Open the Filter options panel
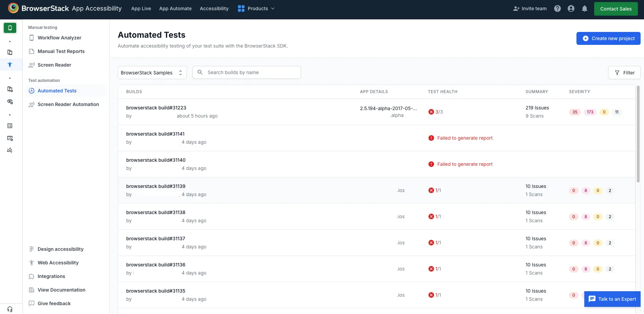Image resolution: width=644 pixels, height=314 pixels. [x=624, y=72]
